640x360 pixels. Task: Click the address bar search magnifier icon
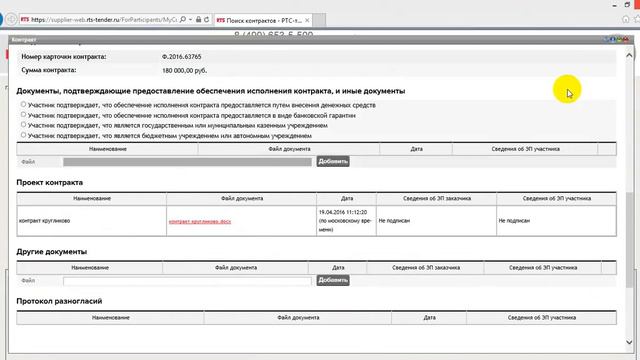(x=183, y=19)
